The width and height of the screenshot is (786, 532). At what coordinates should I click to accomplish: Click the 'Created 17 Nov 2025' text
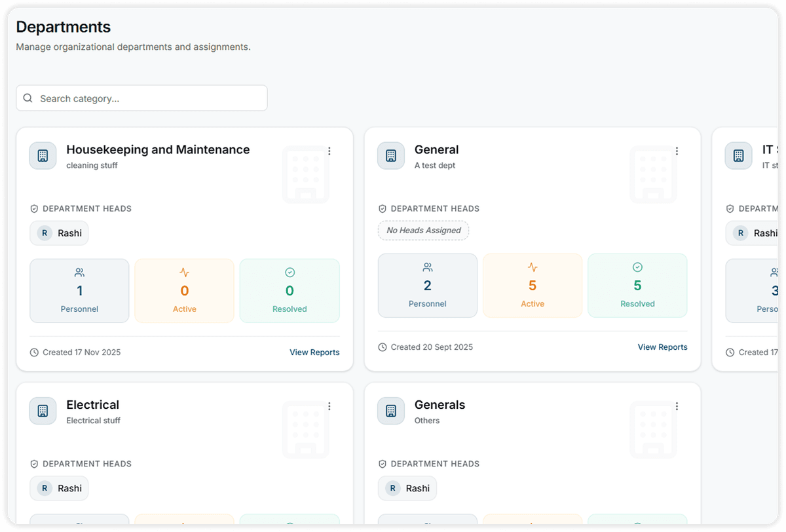82,352
